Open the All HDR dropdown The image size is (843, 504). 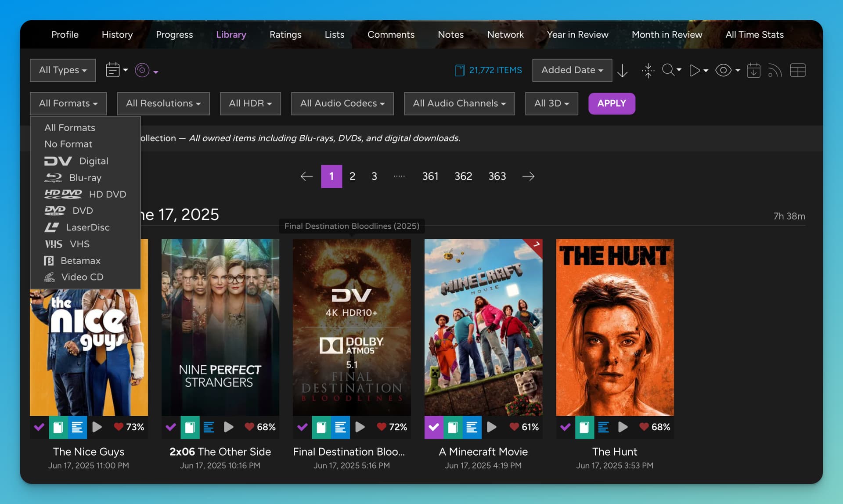250,104
